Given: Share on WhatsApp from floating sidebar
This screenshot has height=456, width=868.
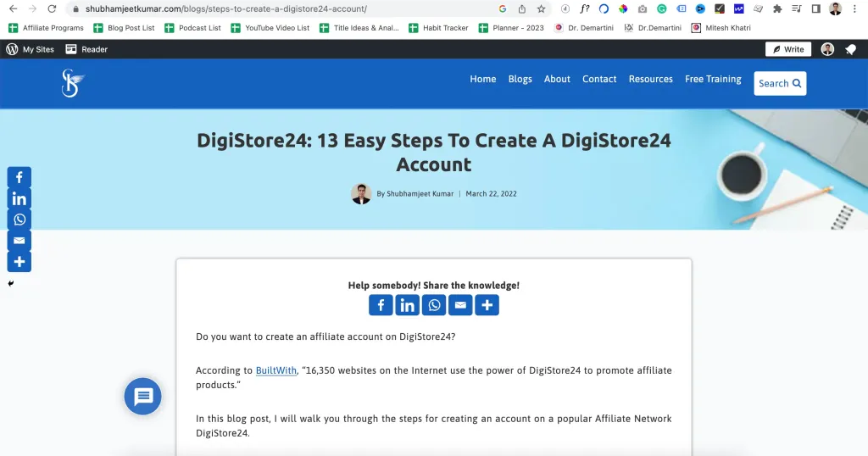Looking at the screenshot, I should 19,220.
